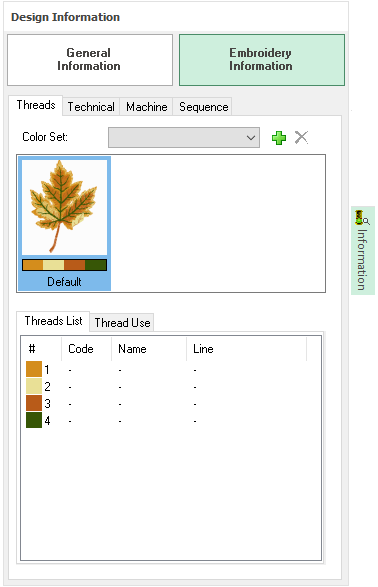The height and width of the screenshot is (587, 378).
Task: Select the Embroidery Information button
Action: (262, 60)
